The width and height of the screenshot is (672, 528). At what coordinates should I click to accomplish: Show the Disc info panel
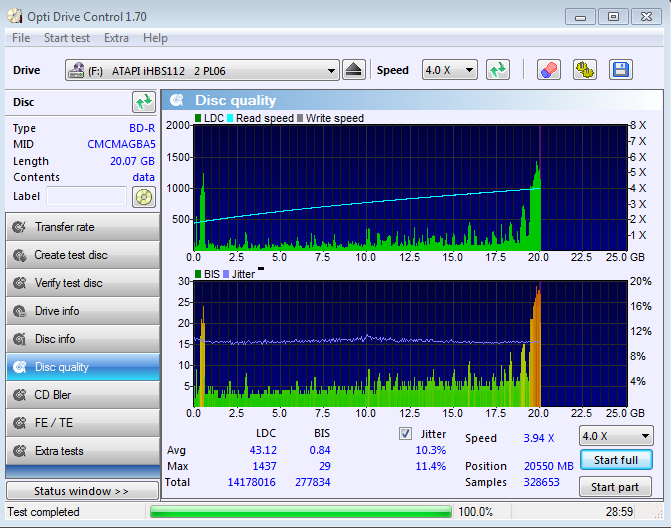(x=83, y=339)
